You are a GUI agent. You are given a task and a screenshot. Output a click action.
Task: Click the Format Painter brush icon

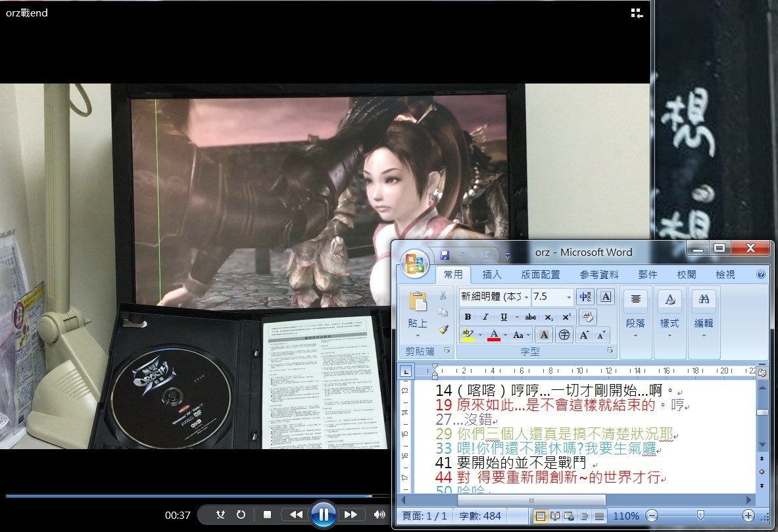pyautogui.click(x=443, y=329)
